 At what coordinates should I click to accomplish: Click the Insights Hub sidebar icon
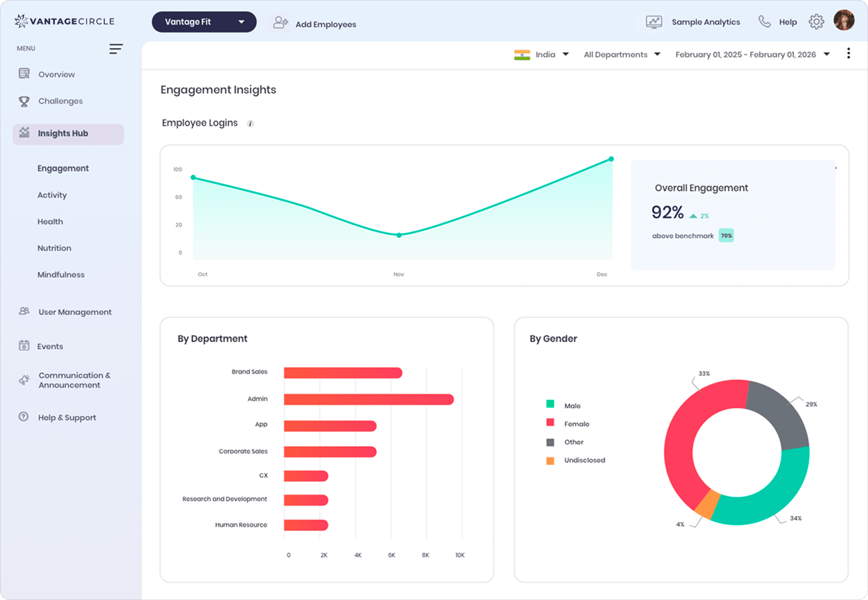pyautogui.click(x=24, y=133)
